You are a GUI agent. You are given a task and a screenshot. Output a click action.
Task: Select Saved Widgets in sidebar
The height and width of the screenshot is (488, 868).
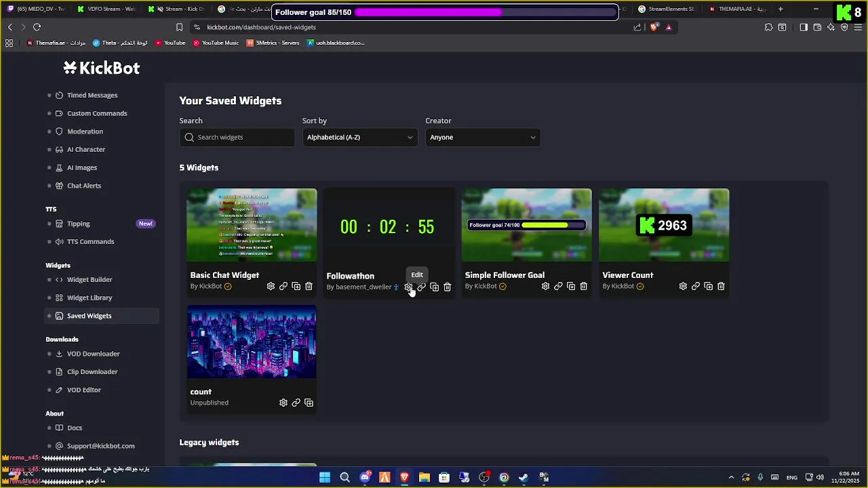[102, 316]
